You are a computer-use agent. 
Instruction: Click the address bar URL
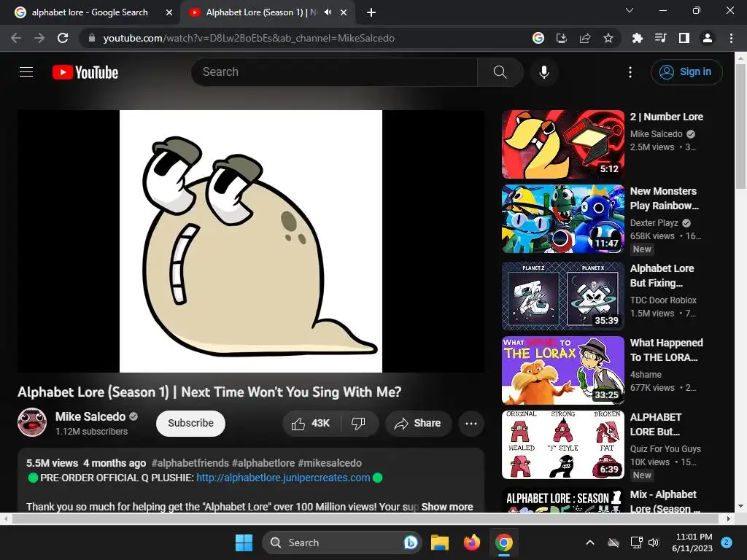click(x=249, y=38)
